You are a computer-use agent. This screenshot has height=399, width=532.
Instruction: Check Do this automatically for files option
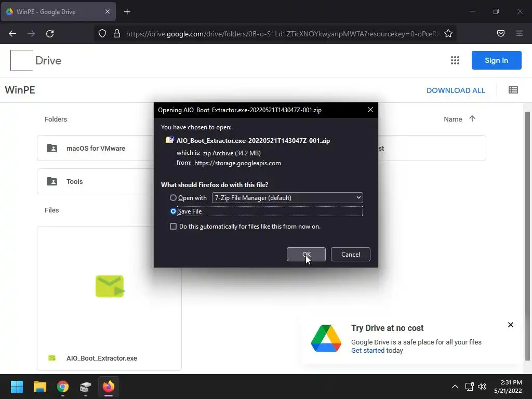(x=173, y=227)
